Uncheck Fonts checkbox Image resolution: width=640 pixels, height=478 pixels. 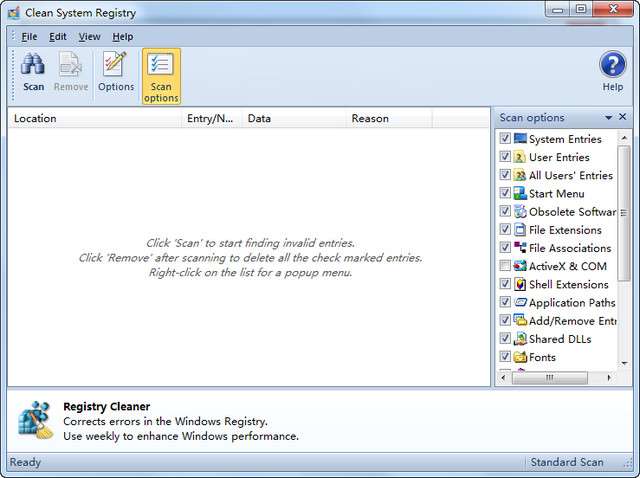(505, 356)
